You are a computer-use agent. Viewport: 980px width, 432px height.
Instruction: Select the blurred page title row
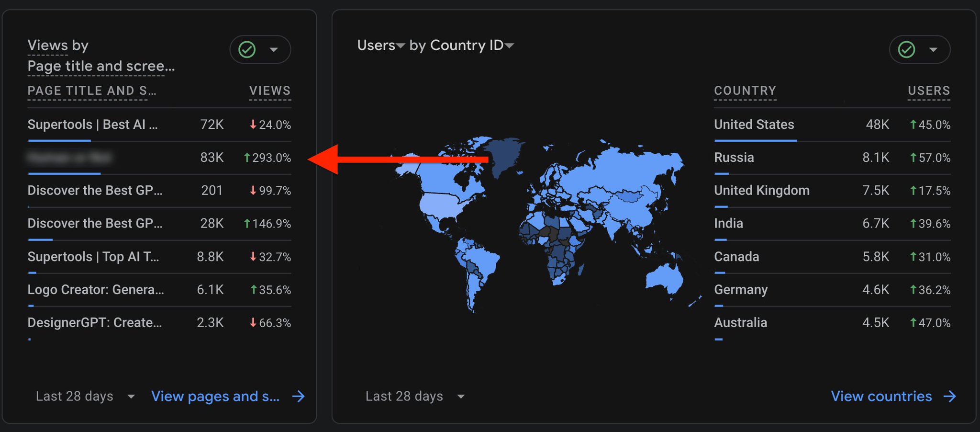(159, 158)
